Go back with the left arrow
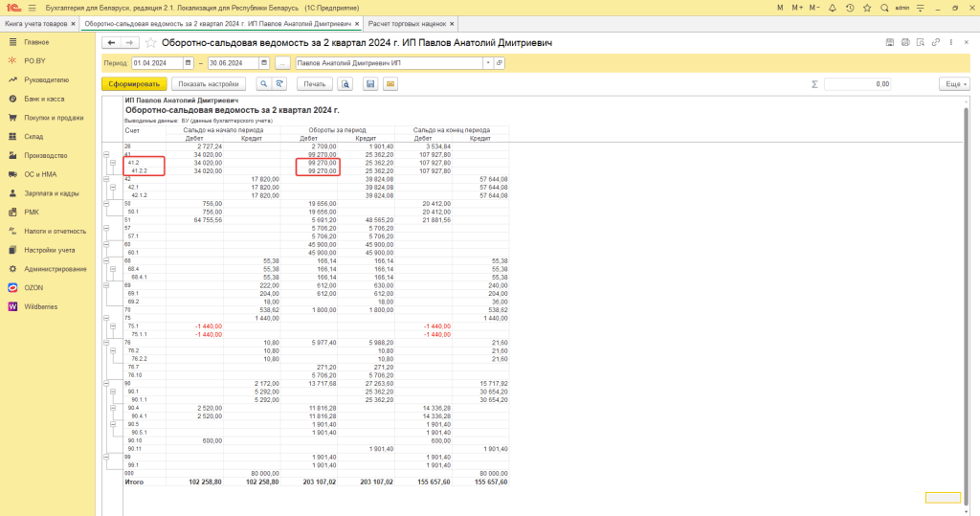 coord(111,42)
